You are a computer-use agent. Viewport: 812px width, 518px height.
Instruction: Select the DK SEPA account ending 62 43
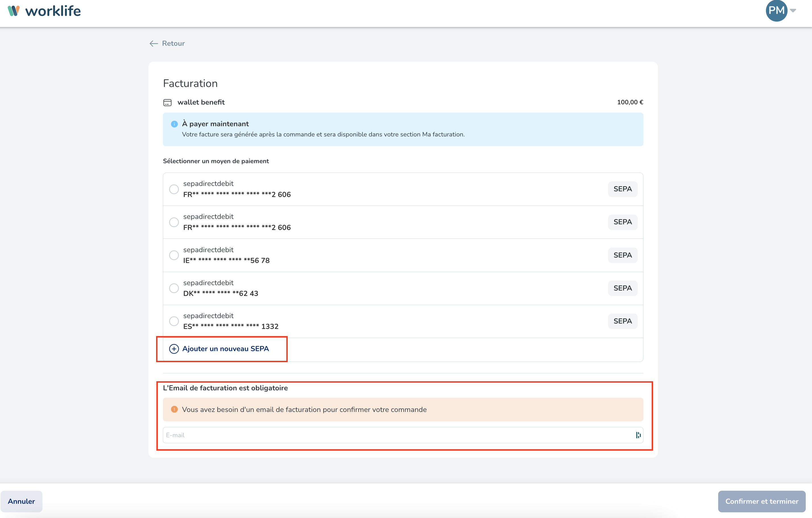tap(174, 288)
